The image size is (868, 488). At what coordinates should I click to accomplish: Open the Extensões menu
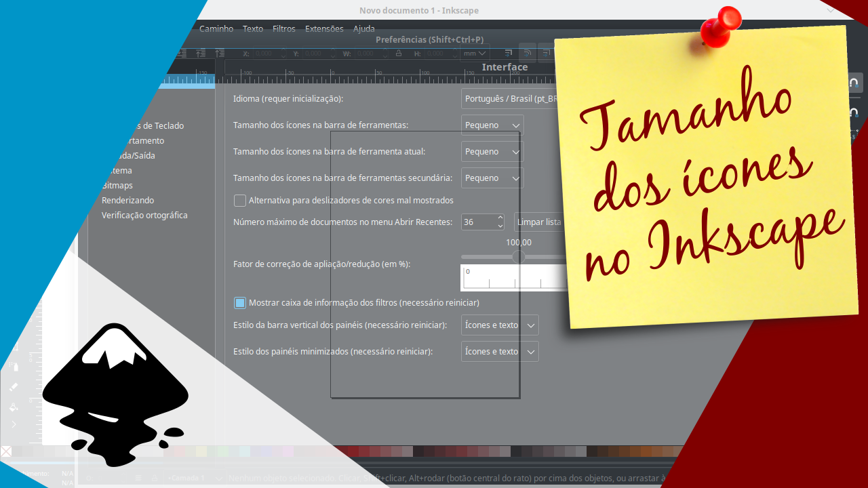pyautogui.click(x=324, y=29)
